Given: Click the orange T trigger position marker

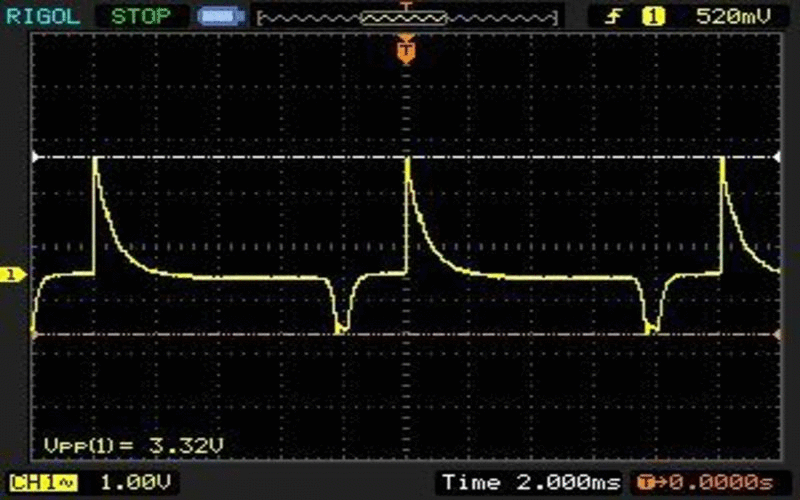Looking at the screenshot, I should (406, 49).
